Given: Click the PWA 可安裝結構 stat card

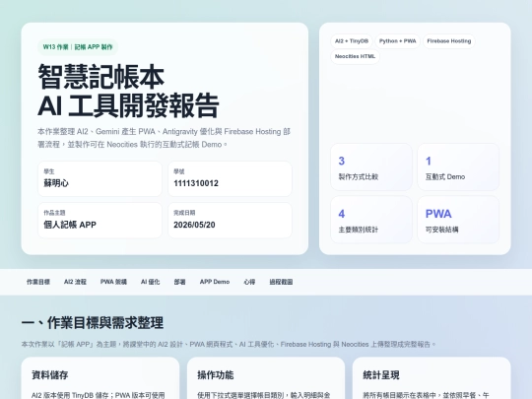Looking at the screenshot, I should pos(458,220).
